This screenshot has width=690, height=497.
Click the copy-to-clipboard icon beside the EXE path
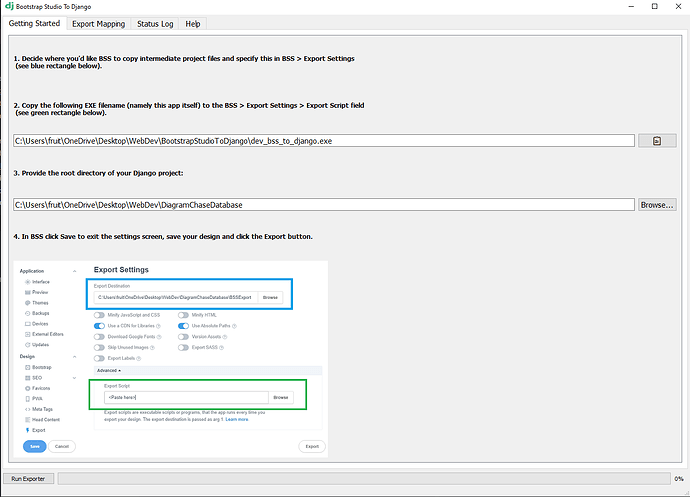[657, 141]
